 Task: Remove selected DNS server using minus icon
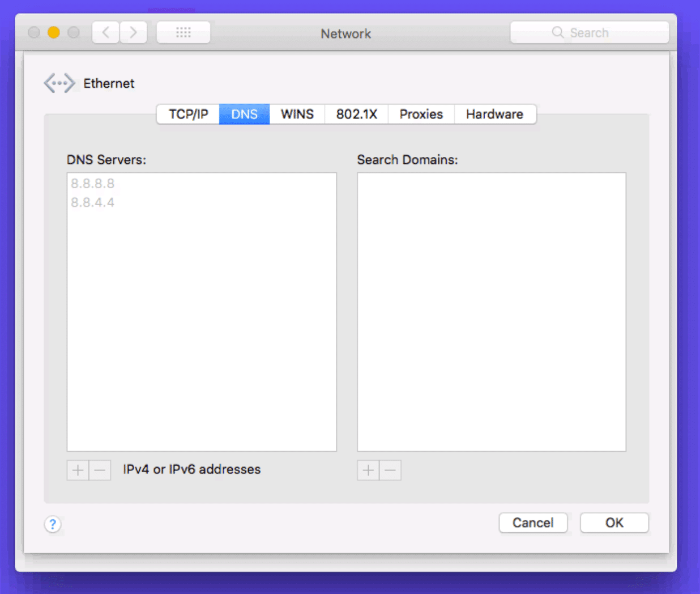click(100, 470)
